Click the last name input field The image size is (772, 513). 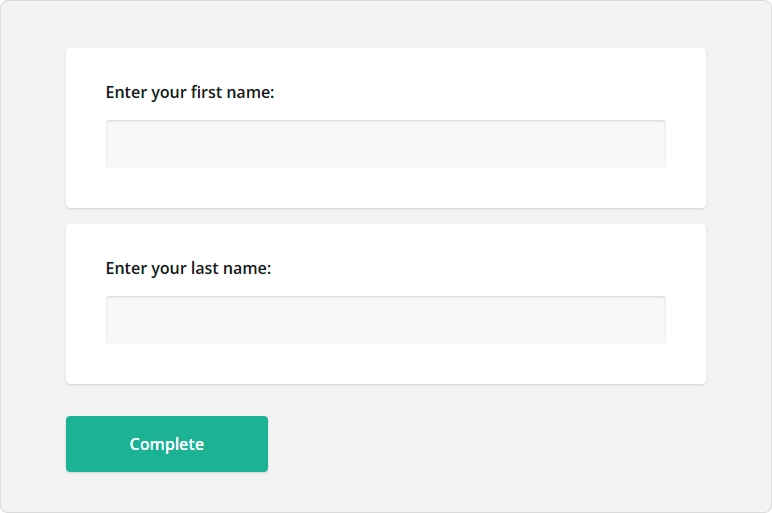pyautogui.click(x=385, y=320)
